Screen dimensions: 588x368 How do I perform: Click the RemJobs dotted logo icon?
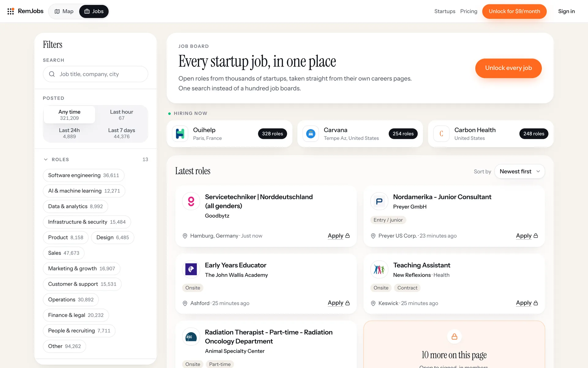click(11, 11)
